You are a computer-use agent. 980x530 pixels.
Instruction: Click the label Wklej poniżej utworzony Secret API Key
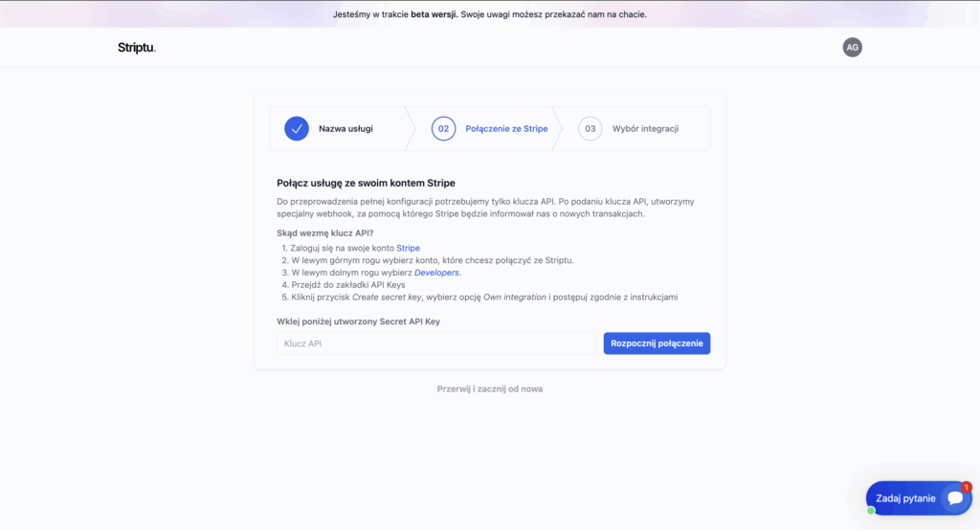click(x=359, y=321)
